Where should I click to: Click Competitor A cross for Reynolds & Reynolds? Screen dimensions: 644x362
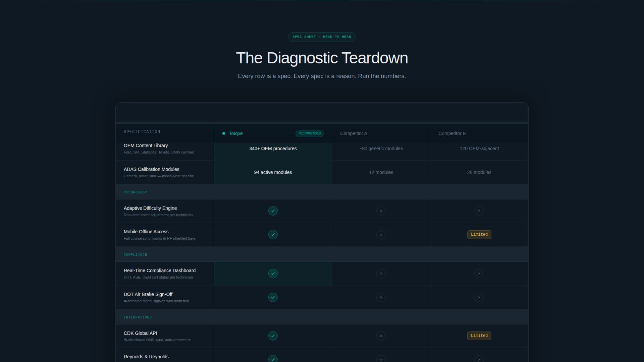[x=381, y=359]
